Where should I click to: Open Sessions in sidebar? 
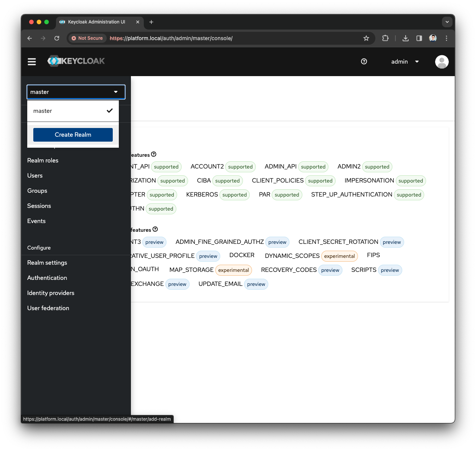39,206
